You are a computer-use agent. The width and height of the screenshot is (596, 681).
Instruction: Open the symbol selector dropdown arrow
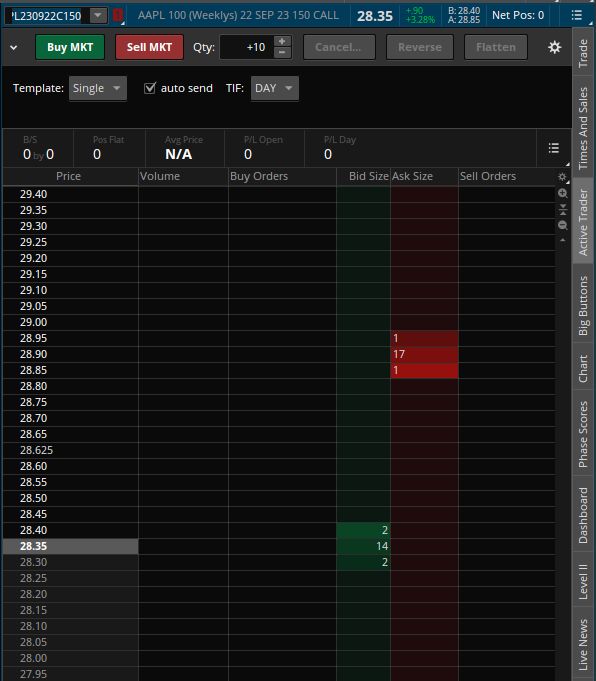98,16
